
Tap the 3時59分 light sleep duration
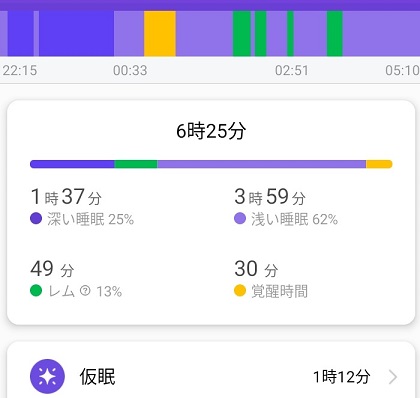click(270, 196)
